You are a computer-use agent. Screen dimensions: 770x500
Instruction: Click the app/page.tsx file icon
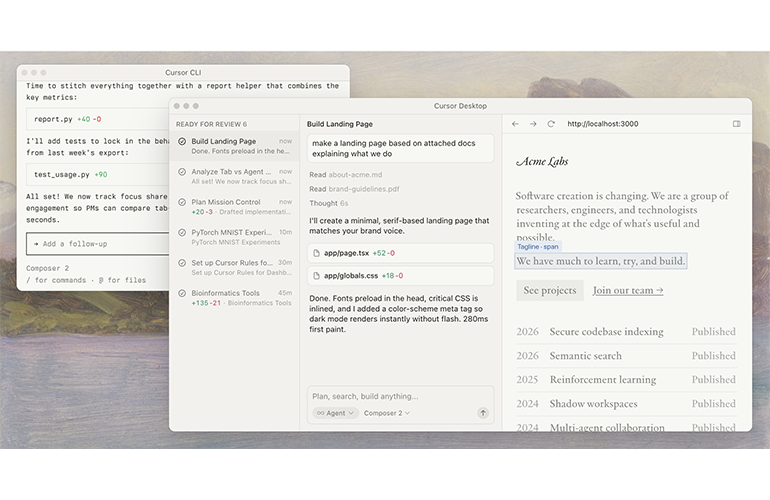[317, 253]
